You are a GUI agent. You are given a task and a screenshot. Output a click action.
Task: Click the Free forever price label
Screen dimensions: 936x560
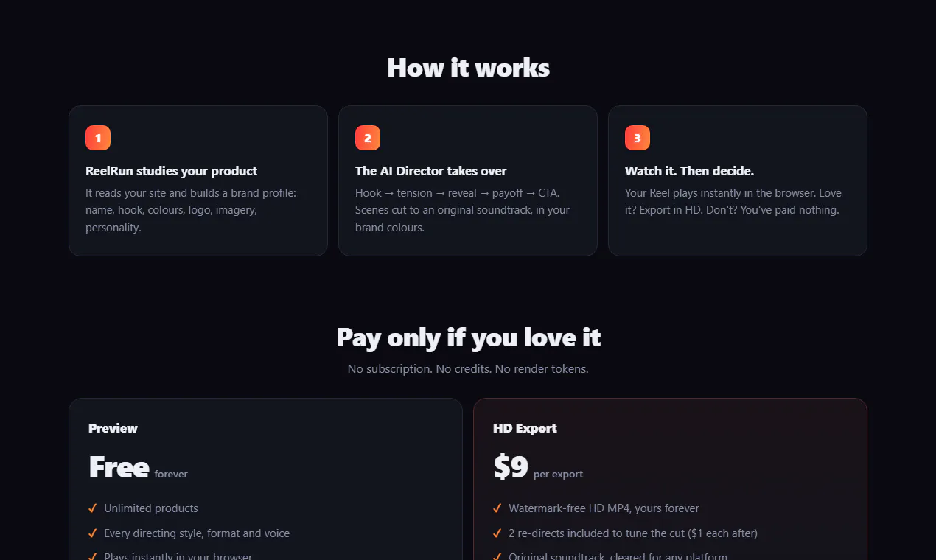(138, 468)
